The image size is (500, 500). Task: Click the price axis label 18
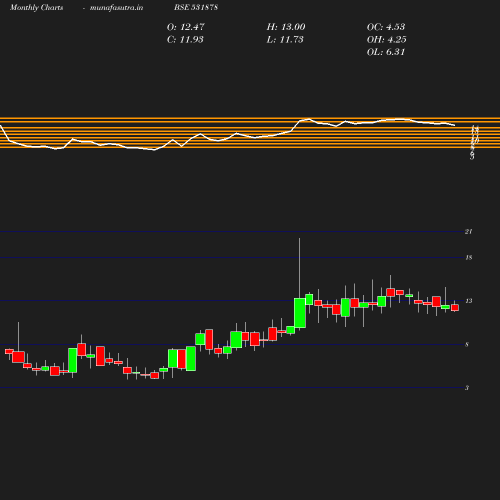point(469,258)
